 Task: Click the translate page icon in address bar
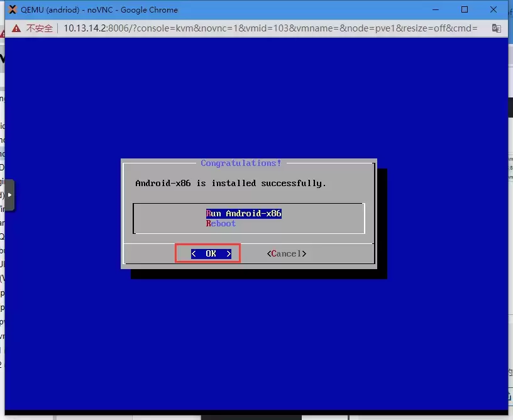tap(496, 28)
